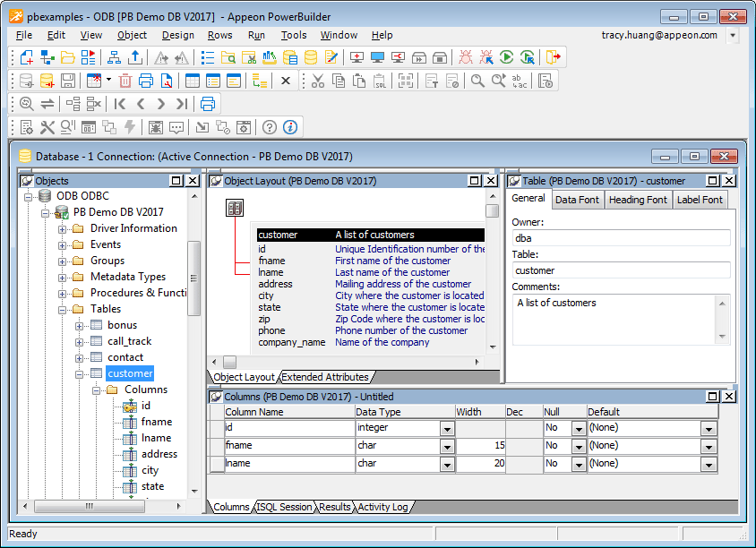This screenshot has height=548, width=756.
Task: Click the Open folder toolbar icon
Action: point(68,57)
